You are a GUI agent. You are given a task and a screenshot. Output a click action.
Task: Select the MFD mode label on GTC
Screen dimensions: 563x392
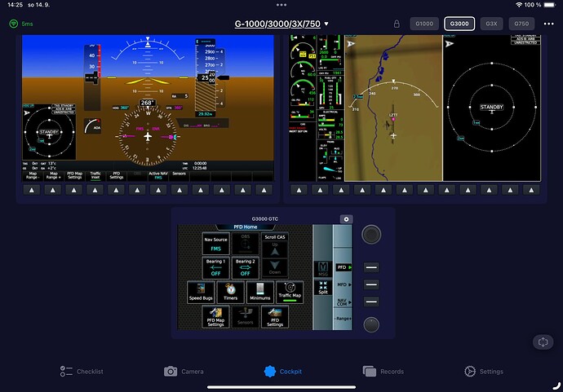[x=344, y=284]
